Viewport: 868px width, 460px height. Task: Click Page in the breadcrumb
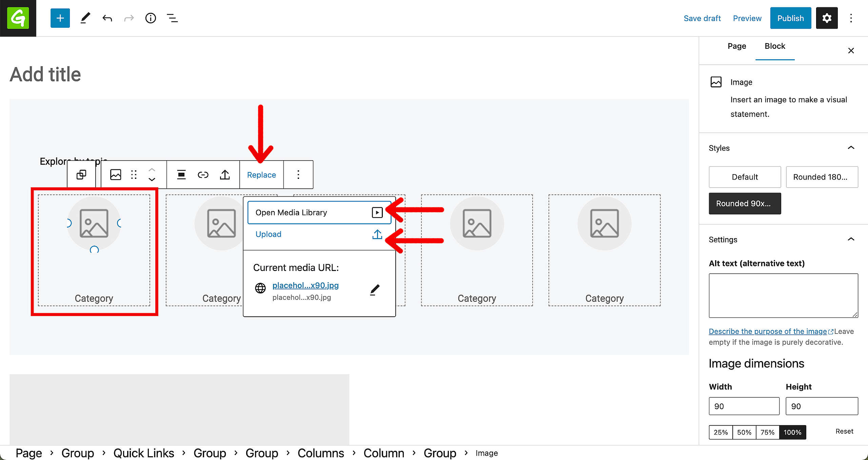29,453
